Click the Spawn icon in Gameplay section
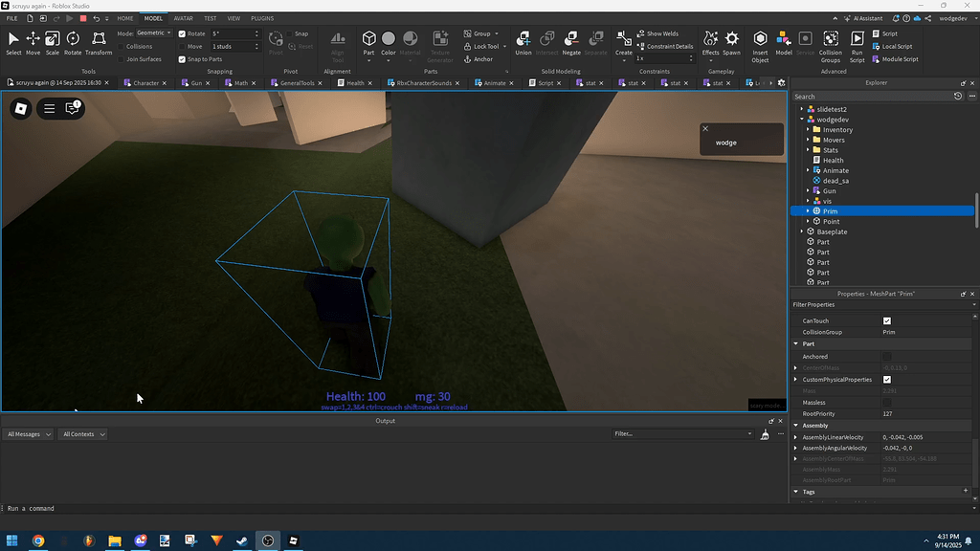 (732, 38)
